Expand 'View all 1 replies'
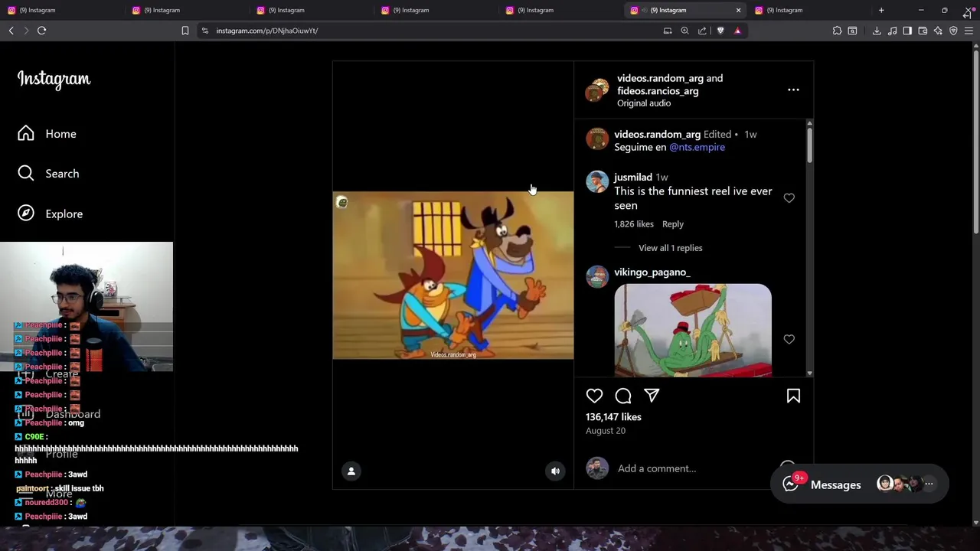The height and width of the screenshot is (551, 980). 671,248
